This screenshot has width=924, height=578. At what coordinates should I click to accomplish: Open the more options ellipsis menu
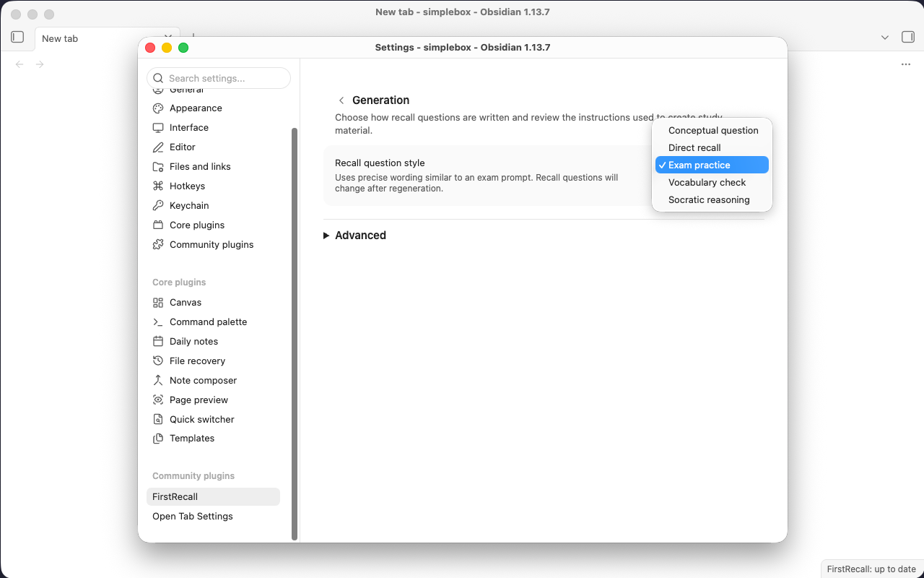coord(906,64)
